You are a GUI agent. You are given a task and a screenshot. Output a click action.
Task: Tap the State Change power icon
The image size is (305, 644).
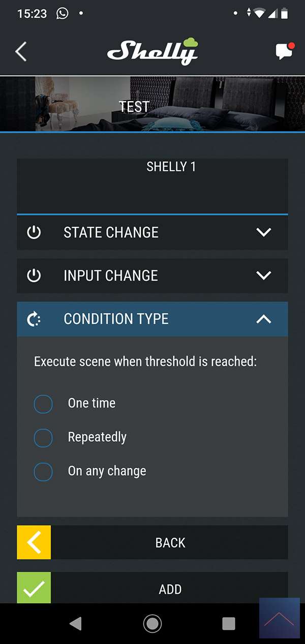click(x=34, y=232)
